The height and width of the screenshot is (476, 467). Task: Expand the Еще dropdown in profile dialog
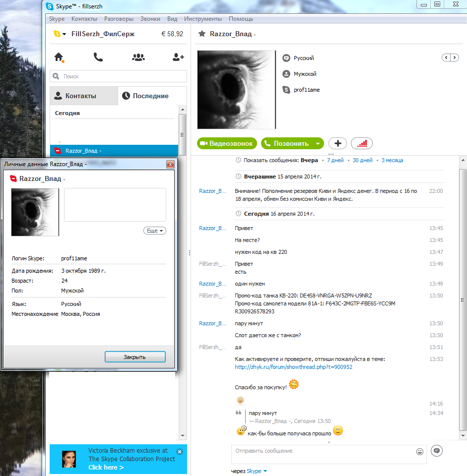(155, 231)
